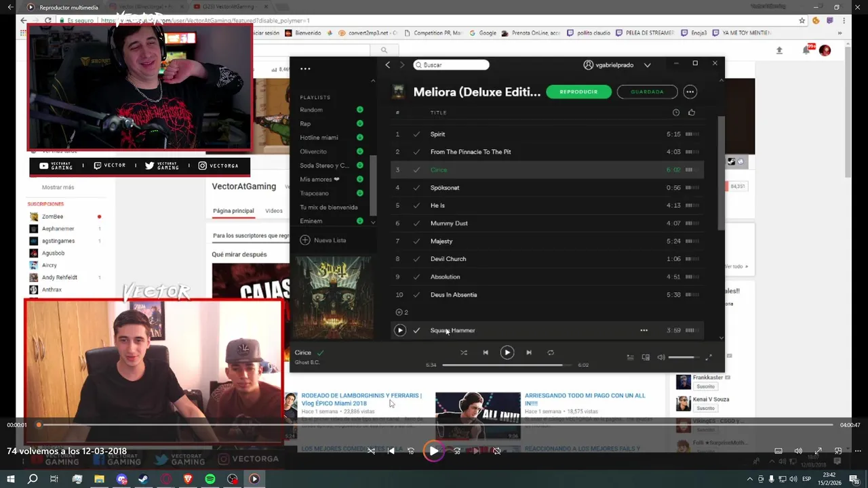
Task: Play the Square Hammer track row button
Action: point(400,330)
